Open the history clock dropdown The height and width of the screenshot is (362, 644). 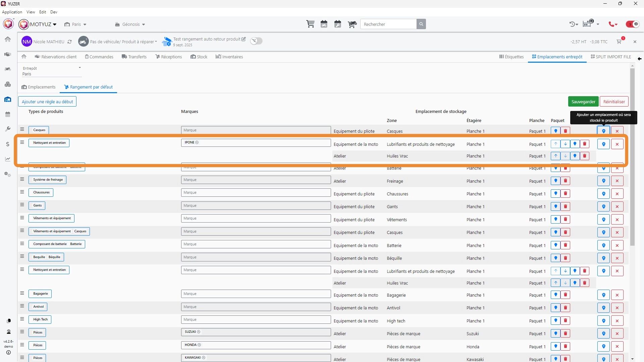coord(574,24)
